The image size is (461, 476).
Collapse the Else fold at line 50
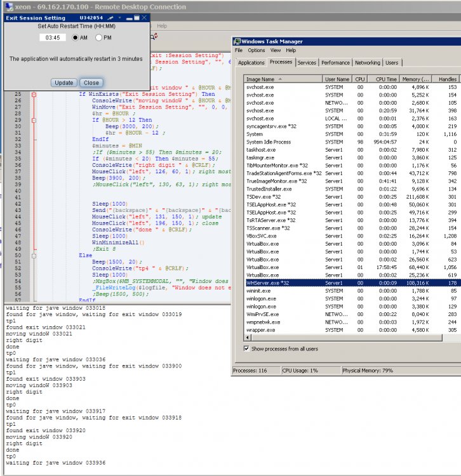click(34, 256)
